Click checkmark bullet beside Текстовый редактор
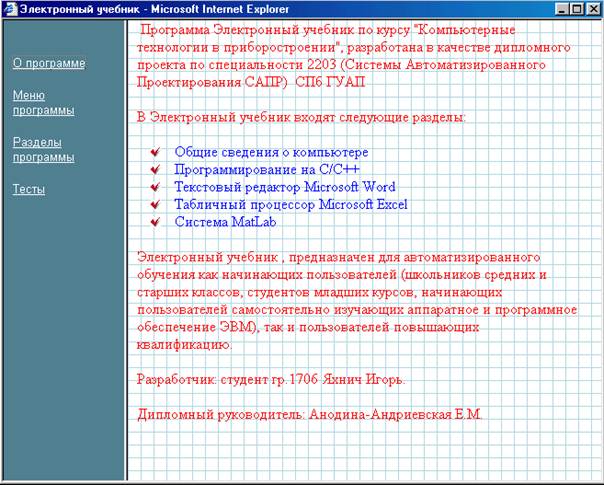The height and width of the screenshot is (485, 604). pos(155,187)
